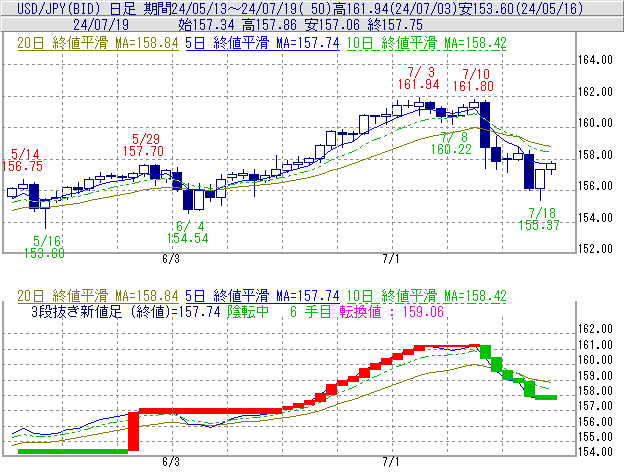Click 20日 終値平滑 MA=158.84 in upper chart

point(98,43)
